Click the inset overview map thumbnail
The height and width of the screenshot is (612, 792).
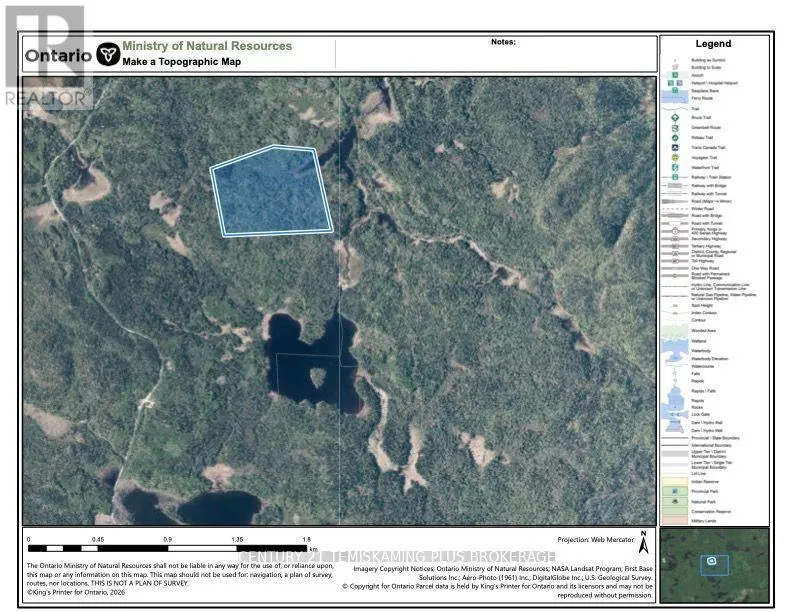coord(714,565)
